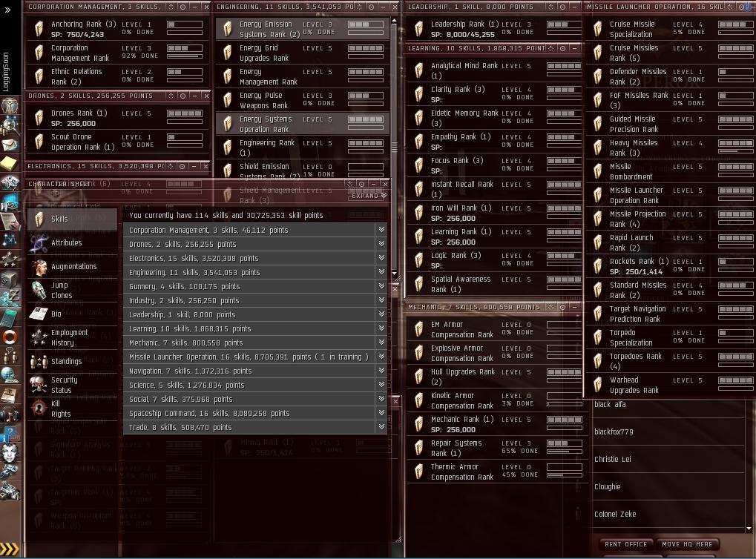The width and height of the screenshot is (756, 559).
Task: Expand the Spaceship Command group row
Action: click(x=381, y=413)
